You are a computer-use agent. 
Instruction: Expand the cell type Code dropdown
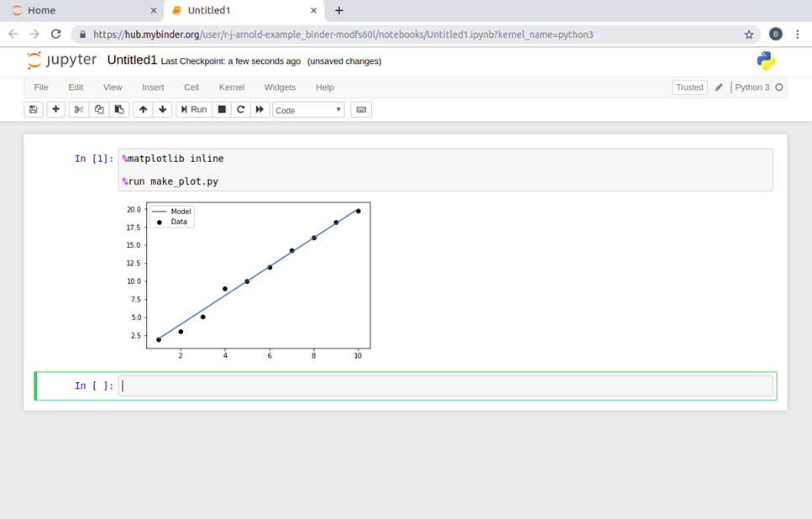(308, 110)
